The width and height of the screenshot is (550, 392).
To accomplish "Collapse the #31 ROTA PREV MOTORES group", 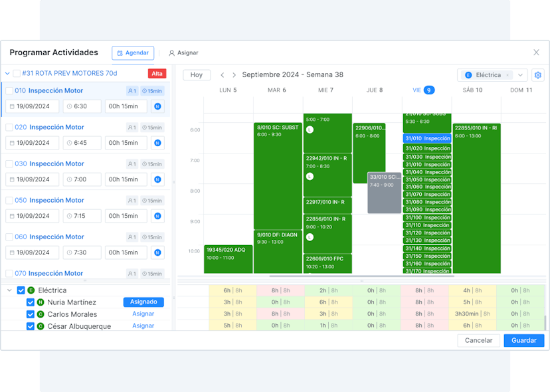I will click(7, 74).
